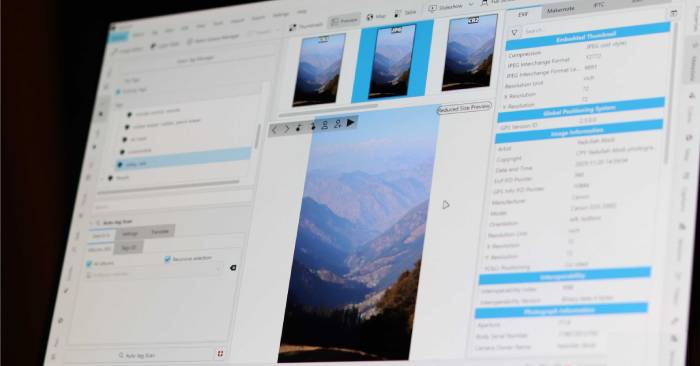Select the first thumbnail in thumbbar

[x=319, y=69]
